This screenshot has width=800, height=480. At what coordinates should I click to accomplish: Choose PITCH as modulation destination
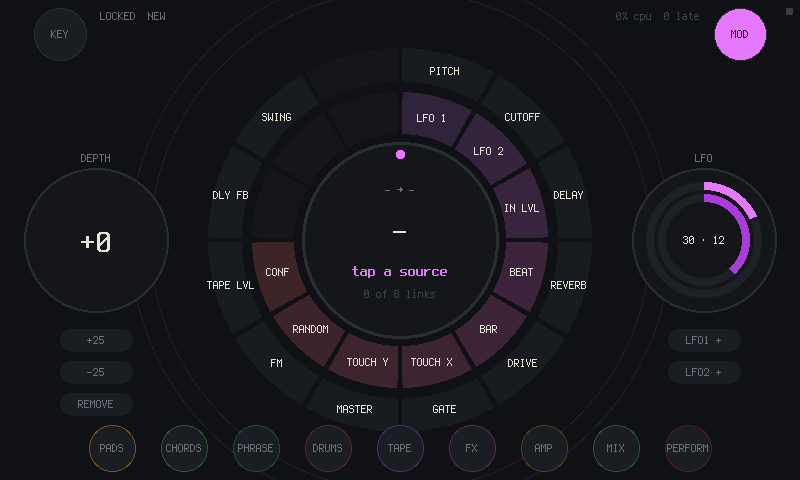[x=444, y=71]
